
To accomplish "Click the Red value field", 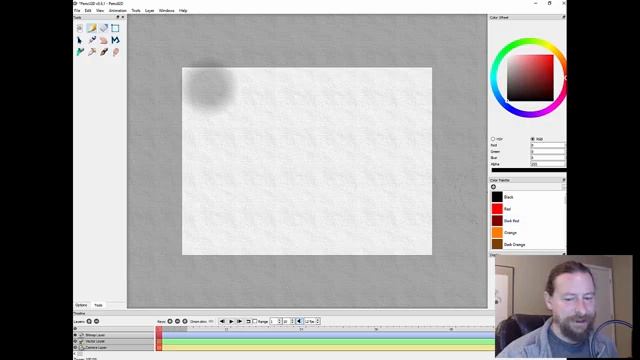I will tap(548, 145).
